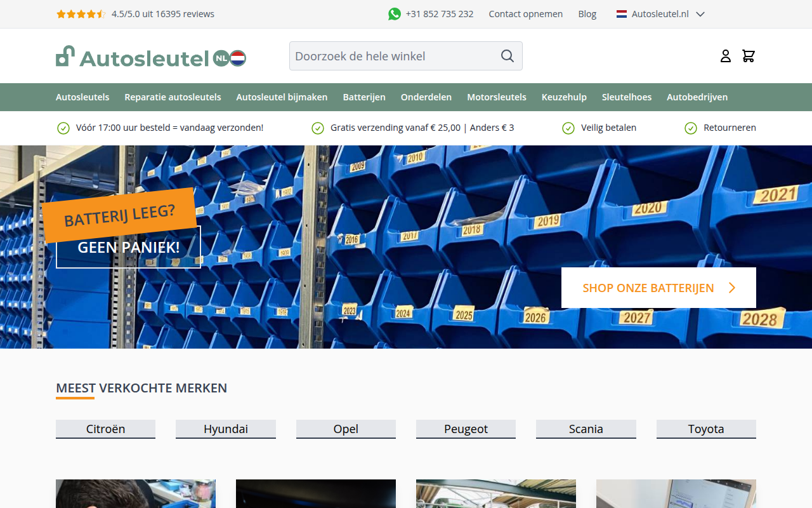Open Autosleutel bijmaken menu item

click(x=282, y=97)
